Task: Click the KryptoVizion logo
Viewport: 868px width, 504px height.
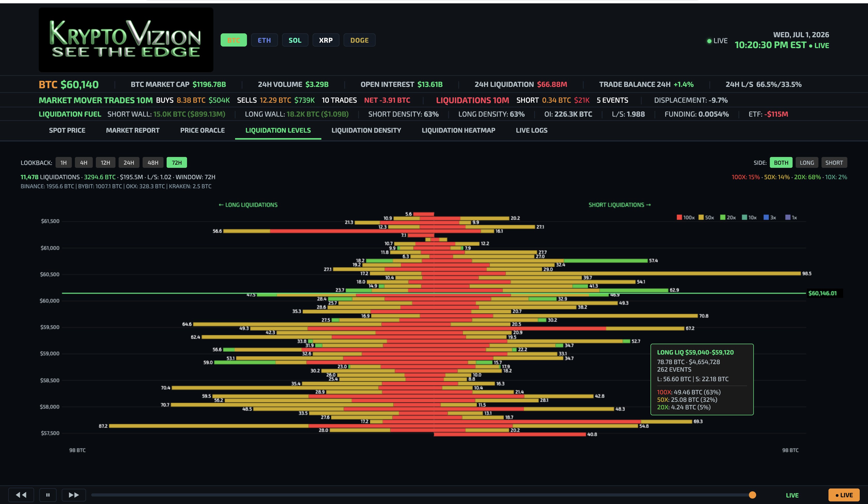Action: click(x=126, y=40)
